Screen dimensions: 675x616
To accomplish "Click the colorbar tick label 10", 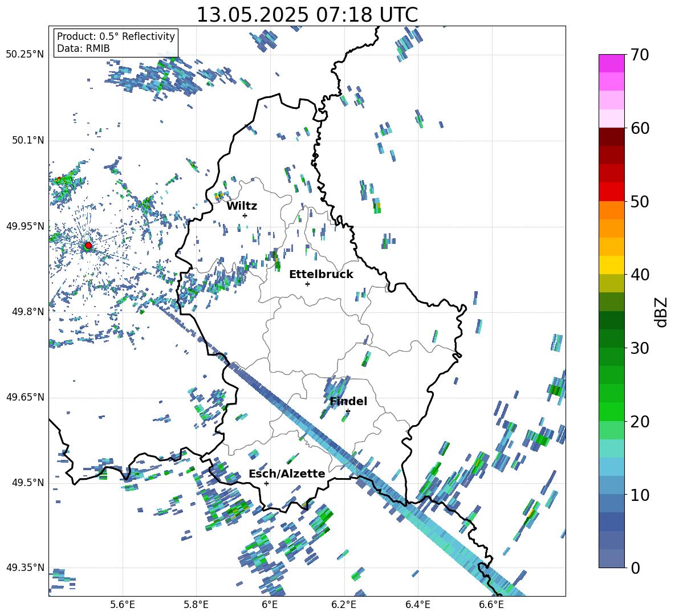I will [640, 495].
